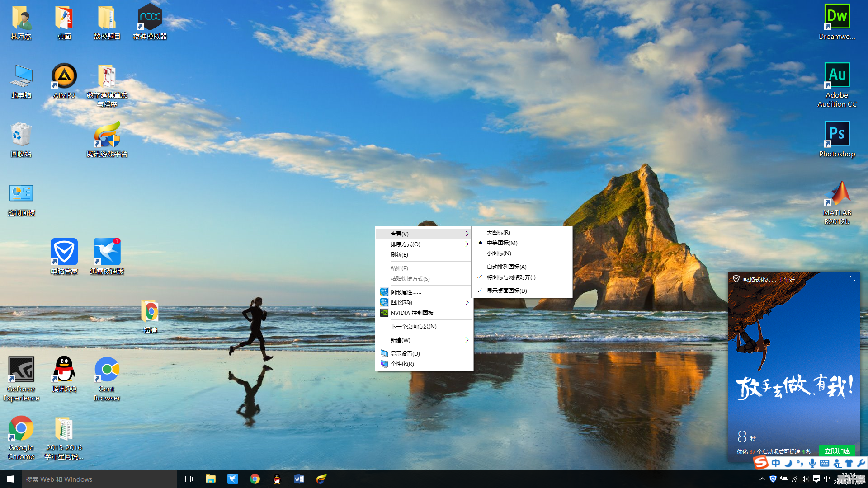The height and width of the screenshot is (488, 868).
Task: Choose 大图标(R) view size
Action: point(498,232)
